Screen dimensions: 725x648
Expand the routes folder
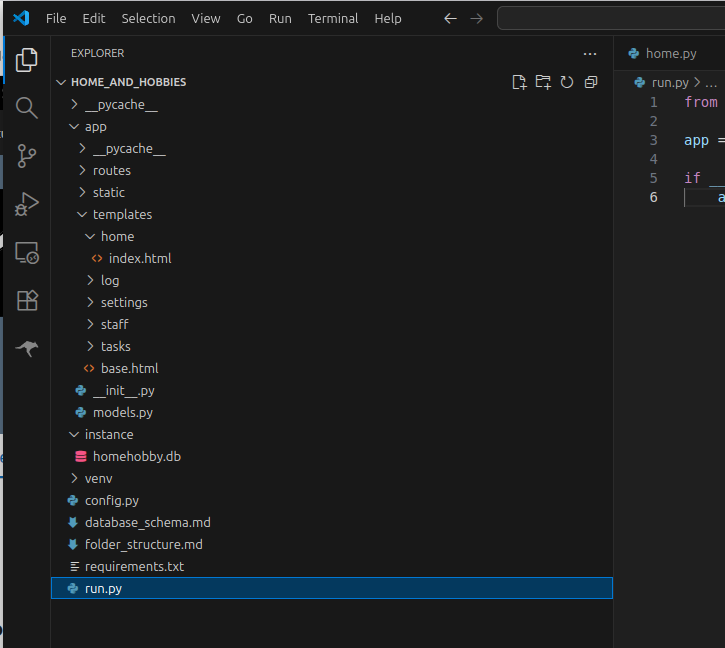click(x=111, y=170)
